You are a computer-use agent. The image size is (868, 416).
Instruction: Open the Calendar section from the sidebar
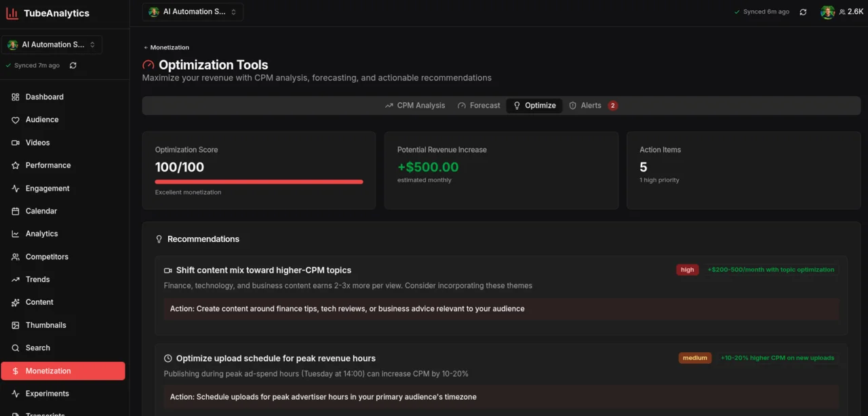click(x=15, y=211)
